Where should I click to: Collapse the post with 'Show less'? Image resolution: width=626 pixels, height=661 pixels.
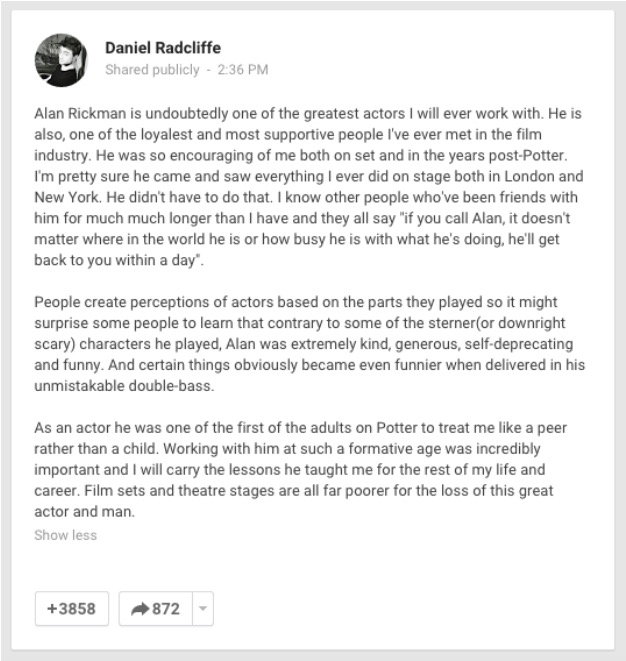coord(65,535)
